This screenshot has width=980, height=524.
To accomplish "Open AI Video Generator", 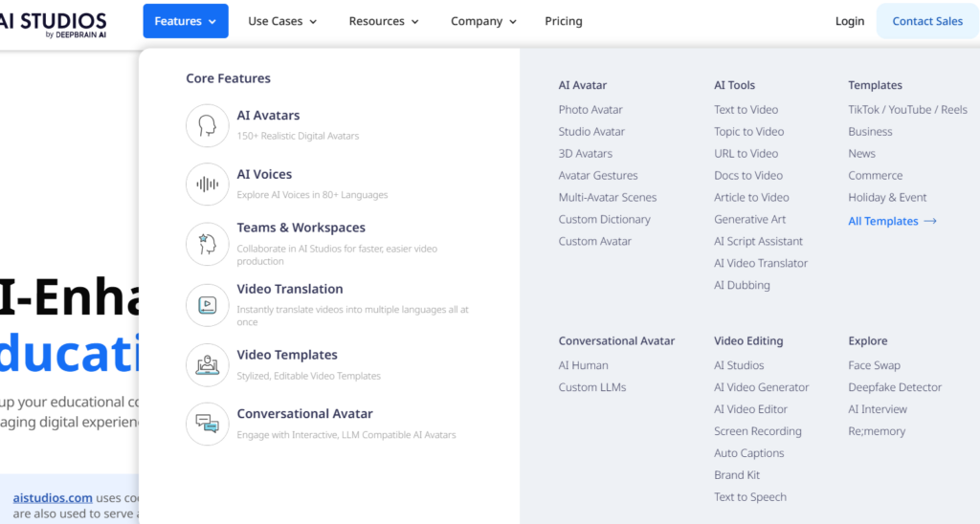I will [761, 387].
